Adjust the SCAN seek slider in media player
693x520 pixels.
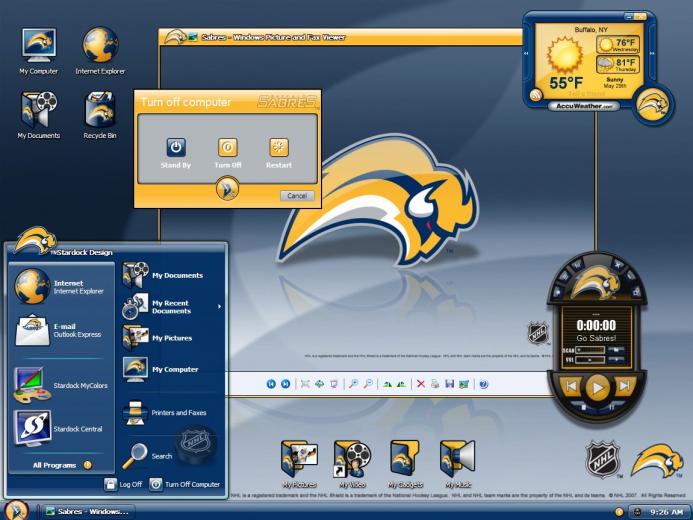pyautogui.click(x=590, y=350)
